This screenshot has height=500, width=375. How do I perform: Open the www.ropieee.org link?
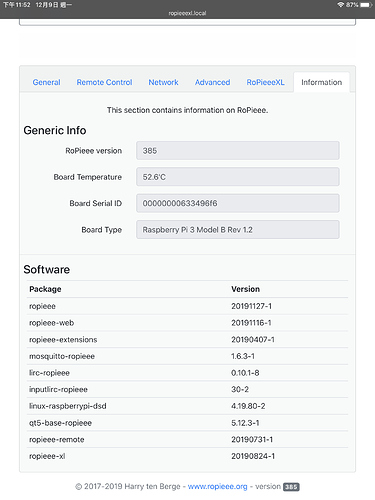point(217,487)
